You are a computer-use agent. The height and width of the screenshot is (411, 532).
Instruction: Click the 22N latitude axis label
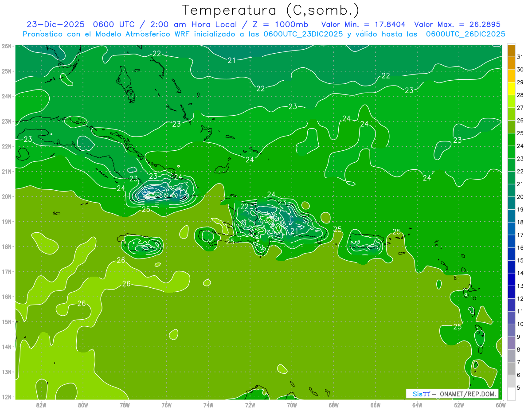tap(7, 146)
